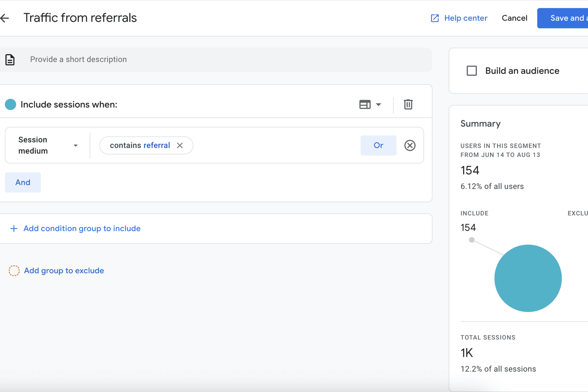588x392 pixels.
Task: Click the description document icon
Action: [x=10, y=60]
